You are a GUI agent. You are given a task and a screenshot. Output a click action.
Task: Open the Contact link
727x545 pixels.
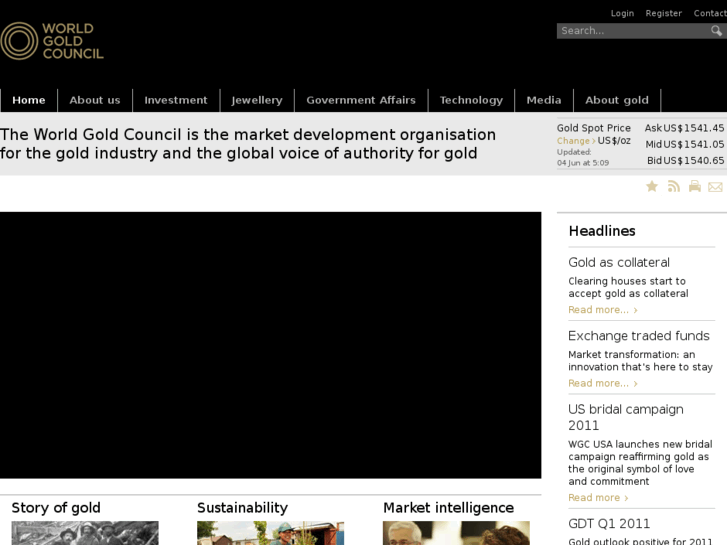point(710,13)
